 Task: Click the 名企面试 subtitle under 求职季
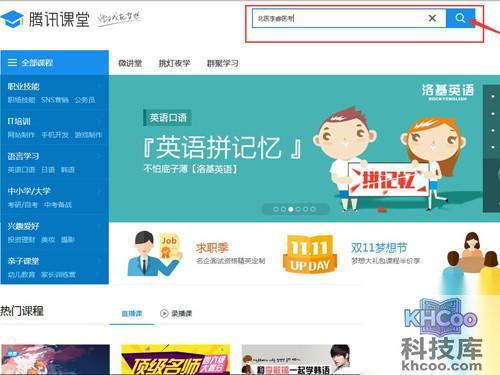[231, 261]
